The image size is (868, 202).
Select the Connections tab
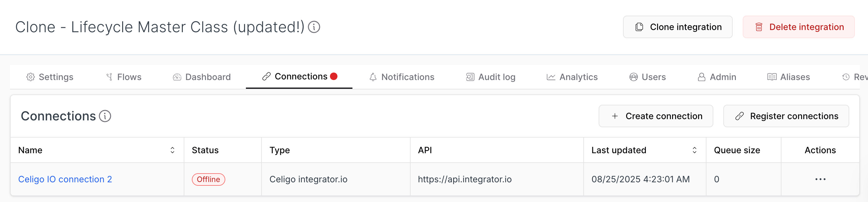point(299,77)
